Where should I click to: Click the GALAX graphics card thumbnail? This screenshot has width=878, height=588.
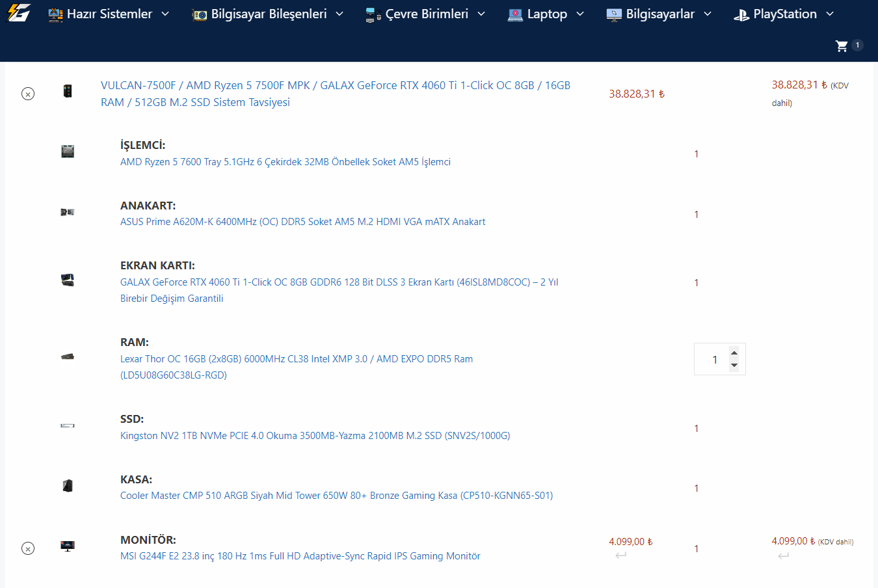[68, 280]
